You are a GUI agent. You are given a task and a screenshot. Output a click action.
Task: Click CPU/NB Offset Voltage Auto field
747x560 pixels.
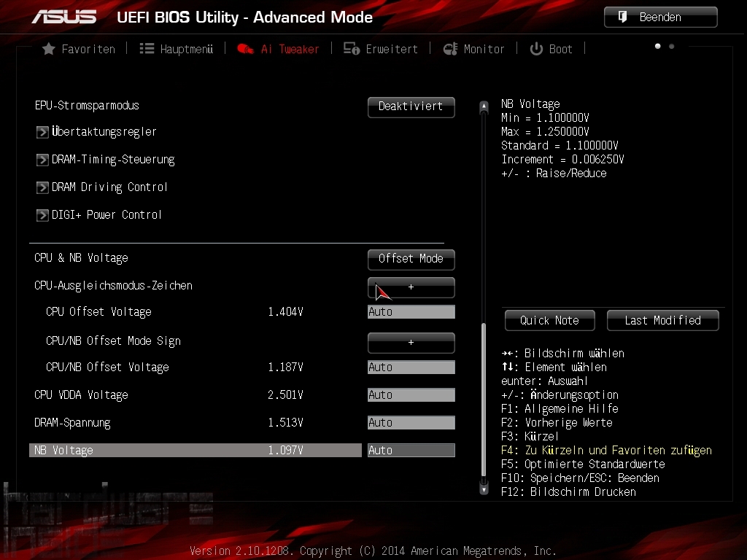pos(411,367)
